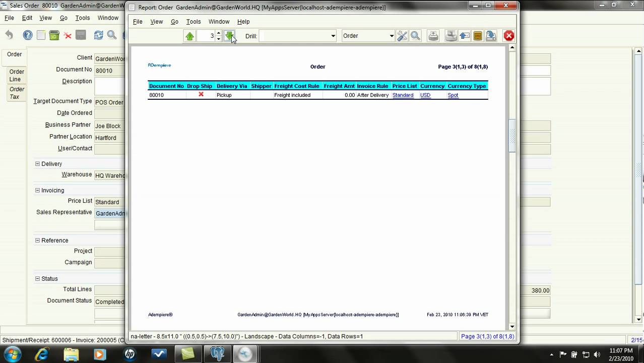
Task: Open Windows Media Player from taskbar
Action: coord(100,354)
